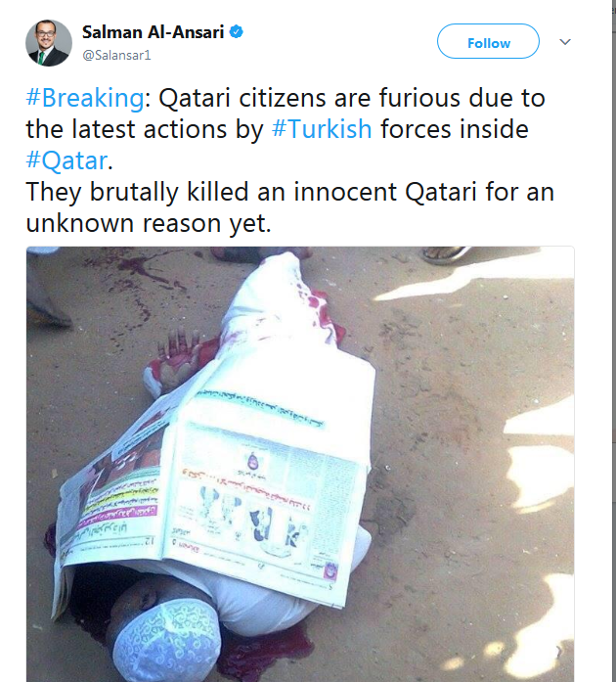Click 'the latest actions by' text
The image size is (616, 682).
(x=145, y=129)
